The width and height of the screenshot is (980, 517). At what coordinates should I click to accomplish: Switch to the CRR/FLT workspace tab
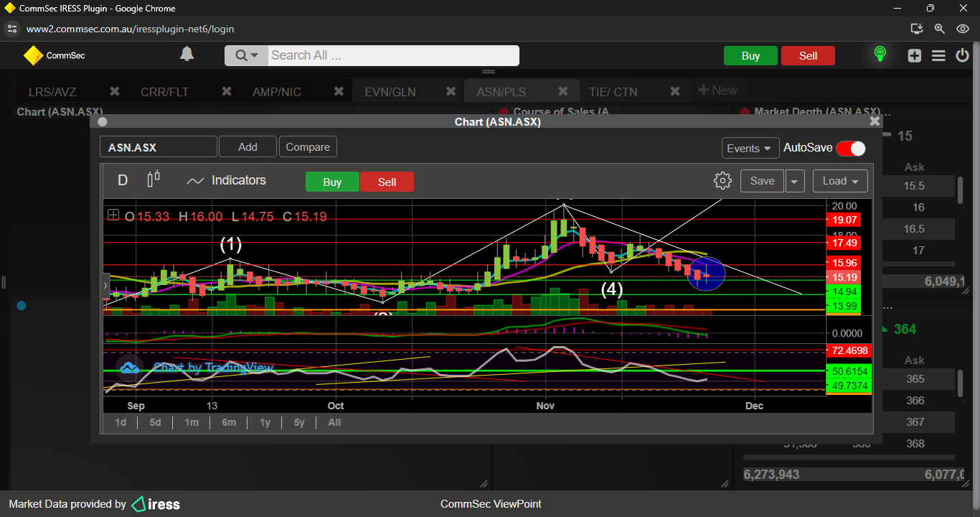[164, 92]
